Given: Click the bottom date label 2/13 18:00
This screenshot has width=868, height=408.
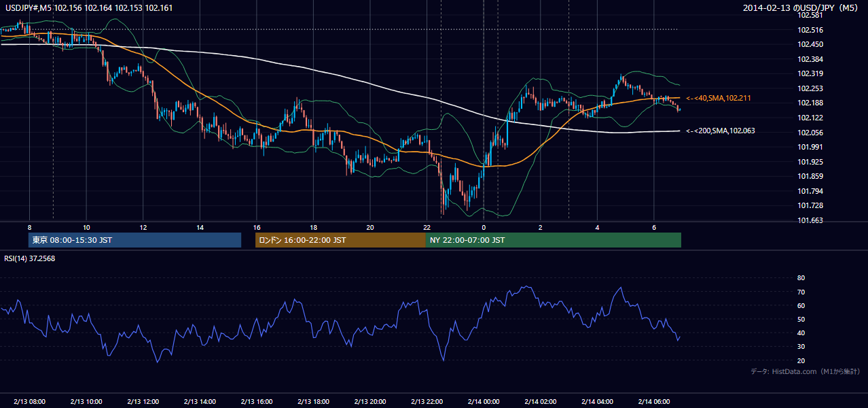Looking at the screenshot, I should point(313,402).
